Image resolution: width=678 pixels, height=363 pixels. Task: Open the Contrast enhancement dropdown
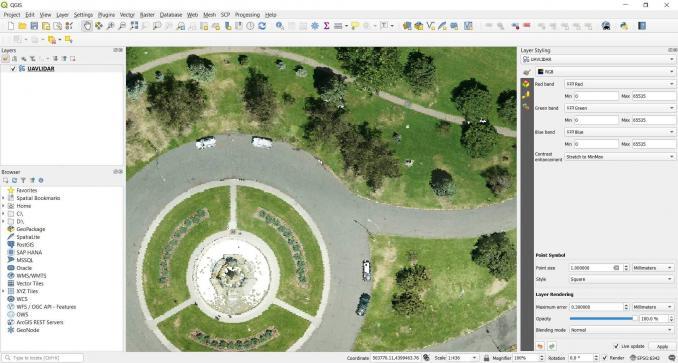click(x=620, y=156)
